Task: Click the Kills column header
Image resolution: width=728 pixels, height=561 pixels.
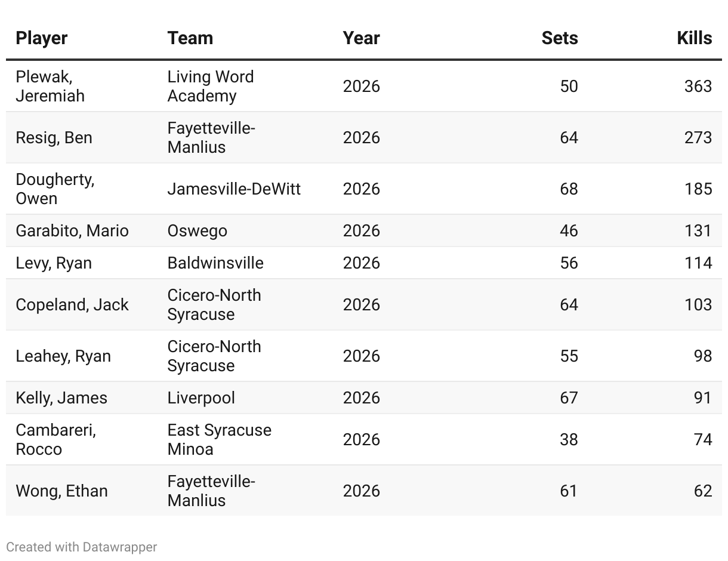Action: tap(694, 38)
